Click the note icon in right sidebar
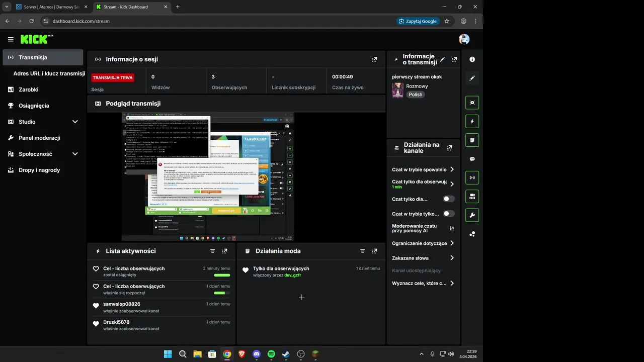This screenshot has height=362, width=644. click(x=472, y=140)
